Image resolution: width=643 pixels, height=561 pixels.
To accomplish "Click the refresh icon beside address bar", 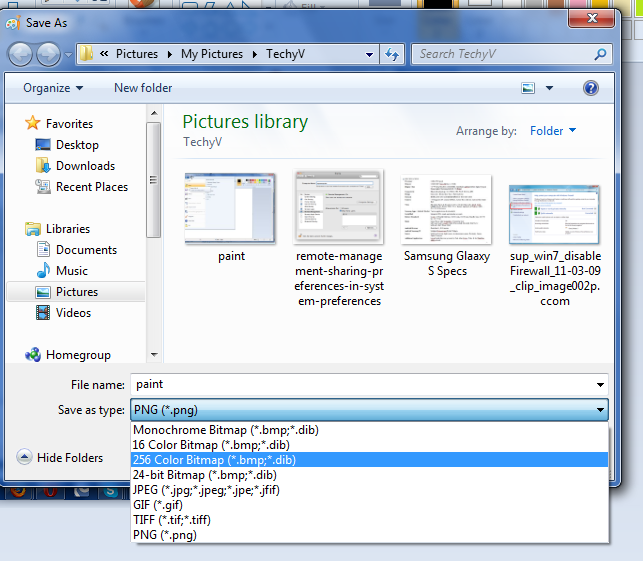I will (392, 54).
